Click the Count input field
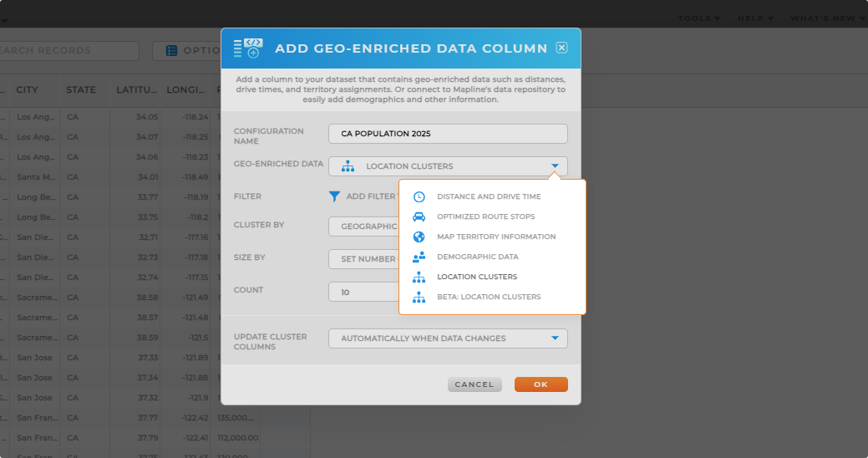This screenshot has width=868, height=458. click(x=364, y=292)
